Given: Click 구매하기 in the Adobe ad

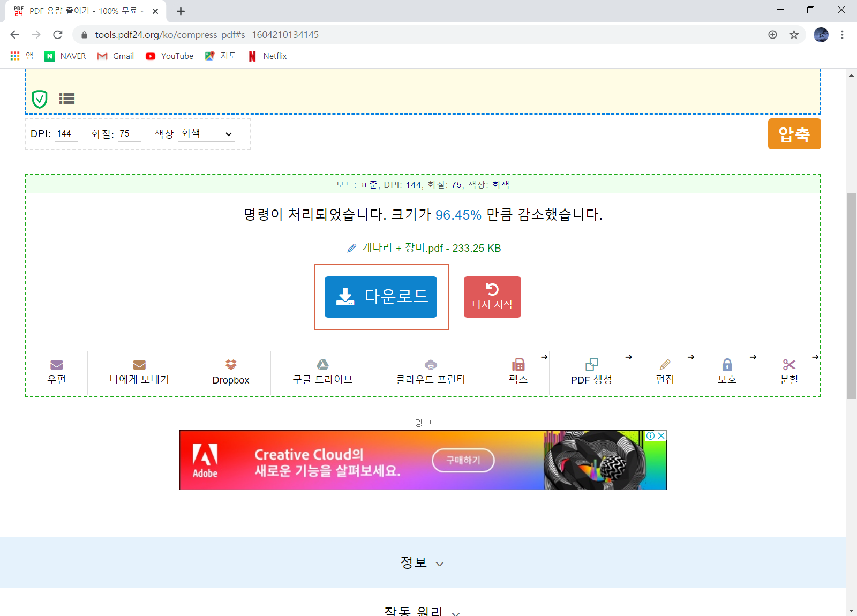Looking at the screenshot, I should 463,460.
